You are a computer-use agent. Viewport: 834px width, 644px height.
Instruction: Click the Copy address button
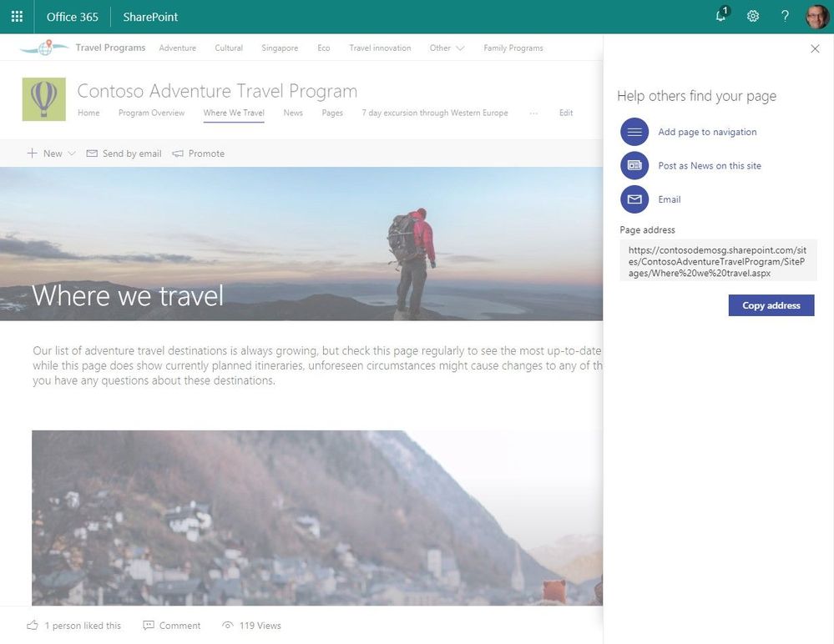[x=771, y=305]
